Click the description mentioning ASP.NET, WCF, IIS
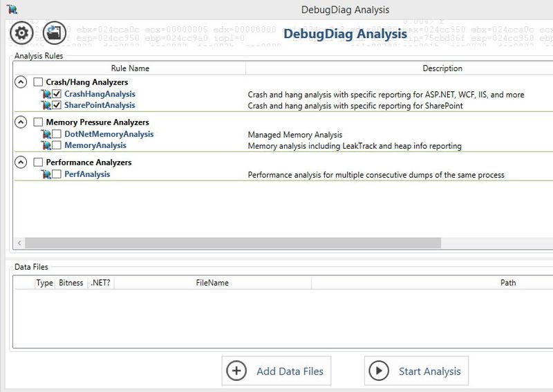Image resolution: width=553 pixels, height=392 pixels. tap(386, 95)
